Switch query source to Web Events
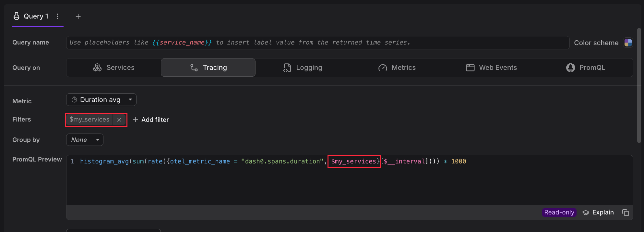The height and width of the screenshot is (232, 644). [491, 68]
